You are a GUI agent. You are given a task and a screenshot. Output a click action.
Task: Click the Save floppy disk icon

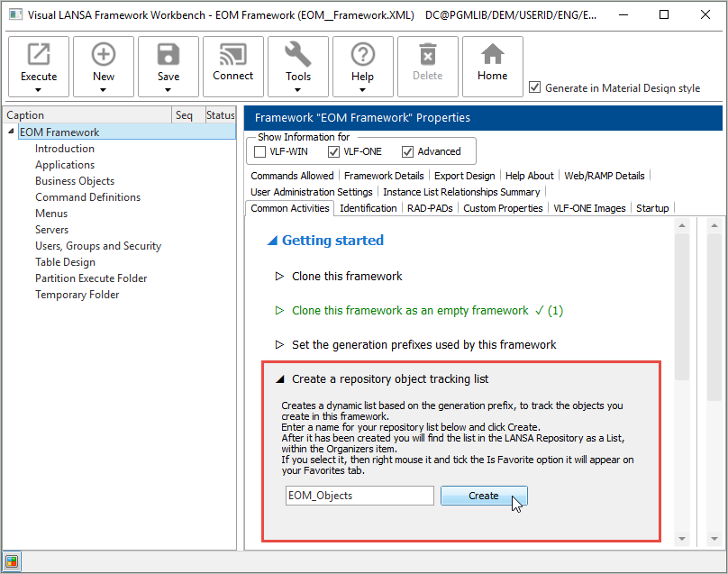[168, 54]
